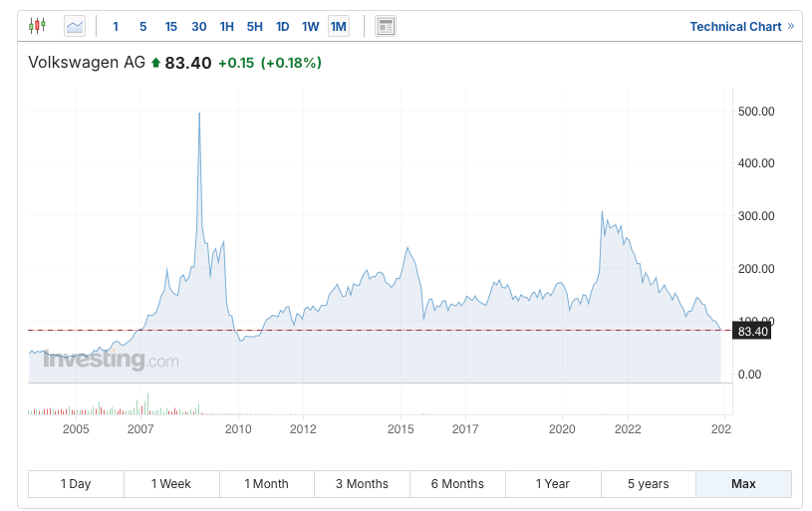Click the 2017 x-axis label
The width and height of the screenshot is (812, 511).
[465, 429]
